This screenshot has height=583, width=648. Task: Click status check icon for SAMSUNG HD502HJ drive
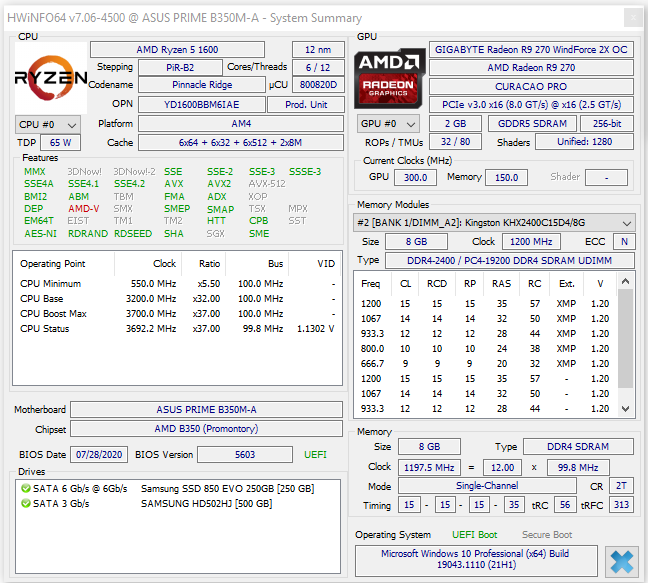click(x=25, y=503)
